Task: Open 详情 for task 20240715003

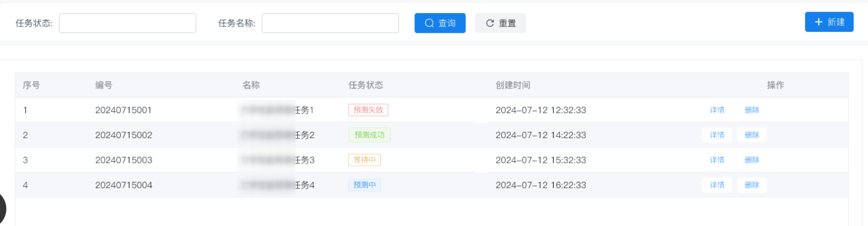Action: [x=717, y=160]
